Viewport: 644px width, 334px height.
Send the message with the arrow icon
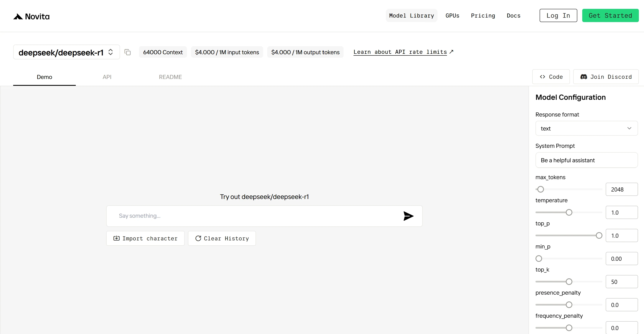(408, 216)
